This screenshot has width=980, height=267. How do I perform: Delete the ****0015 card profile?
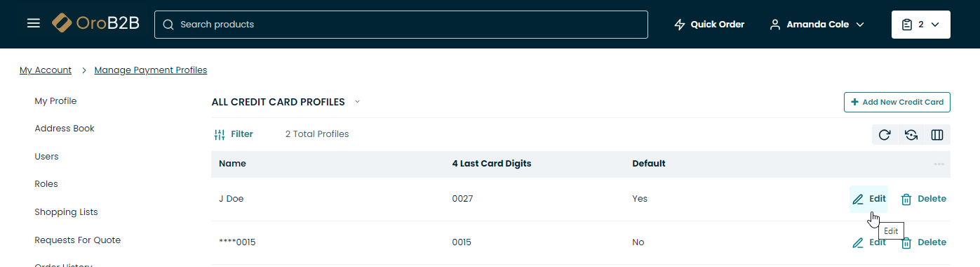(923, 242)
